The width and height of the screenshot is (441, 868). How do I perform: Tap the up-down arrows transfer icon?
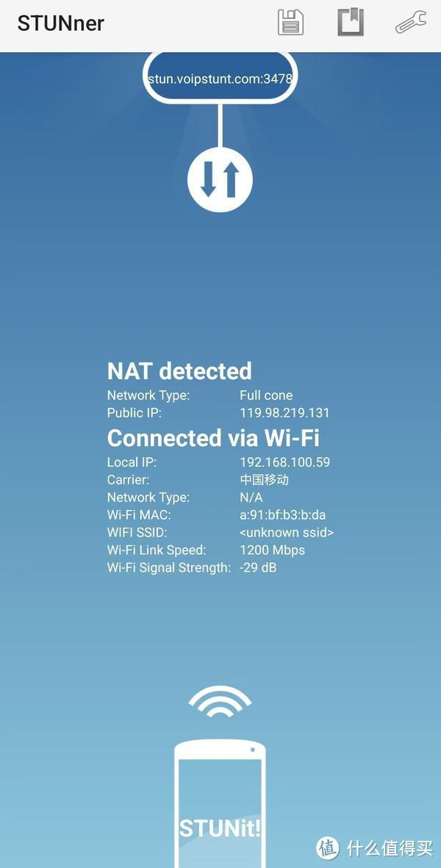(x=220, y=179)
